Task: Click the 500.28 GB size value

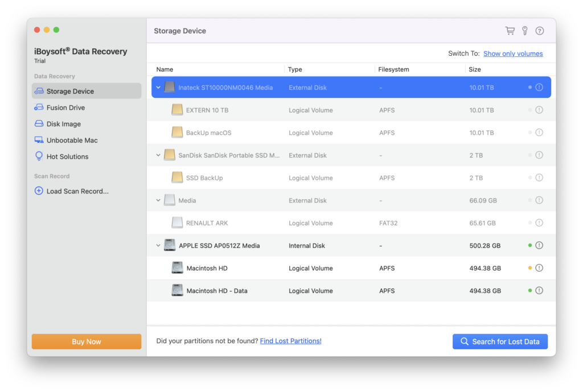Action: click(485, 246)
